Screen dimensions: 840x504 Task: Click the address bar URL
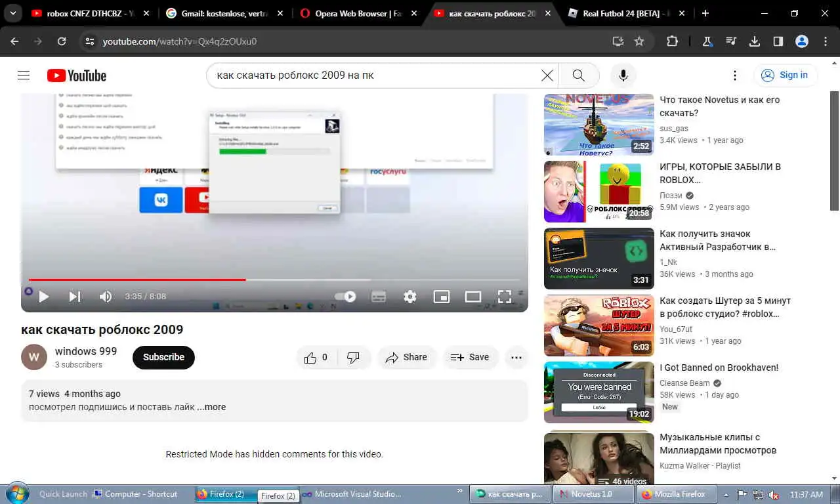(180, 41)
